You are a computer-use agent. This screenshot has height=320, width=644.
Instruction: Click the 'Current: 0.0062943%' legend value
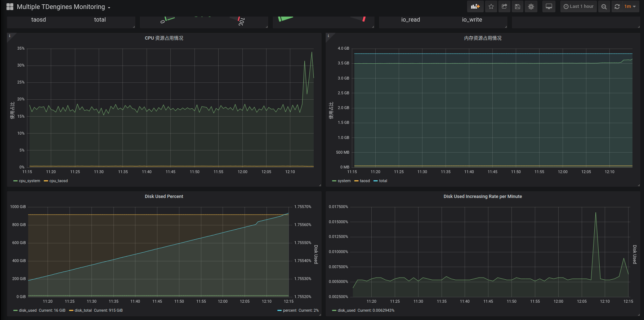376,311
